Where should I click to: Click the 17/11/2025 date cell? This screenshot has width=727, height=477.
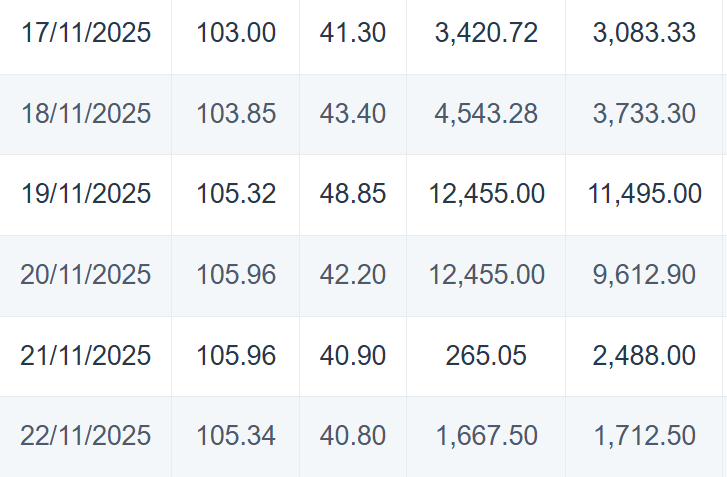[x=86, y=33]
